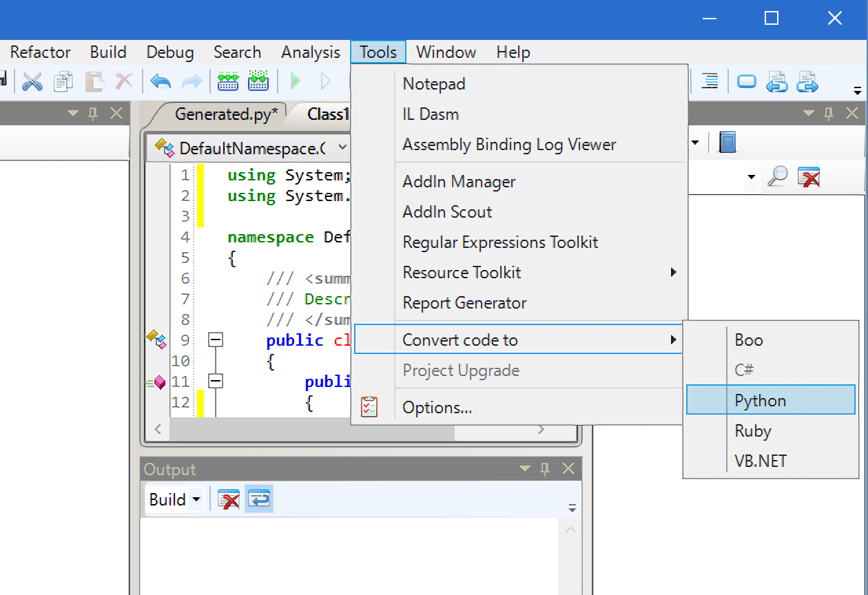868x595 pixels.
Task: Switch to the Generated.py tab
Action: (x=226, y=114)
